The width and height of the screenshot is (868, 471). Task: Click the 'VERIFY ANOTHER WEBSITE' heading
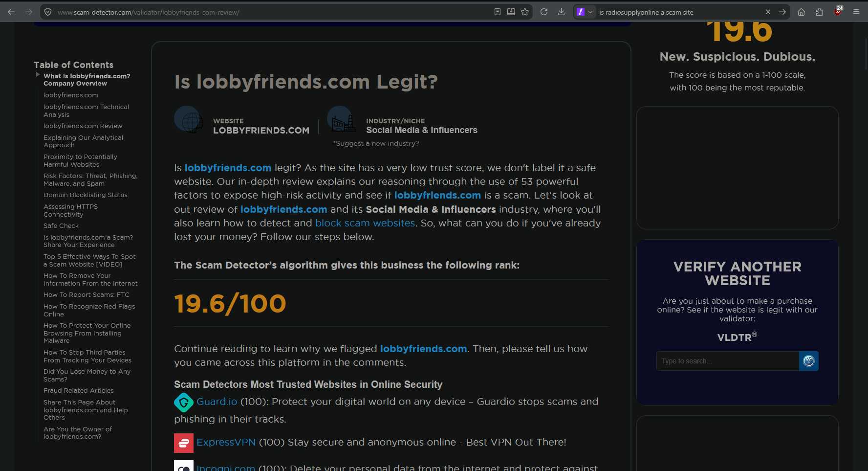point(738,273)
